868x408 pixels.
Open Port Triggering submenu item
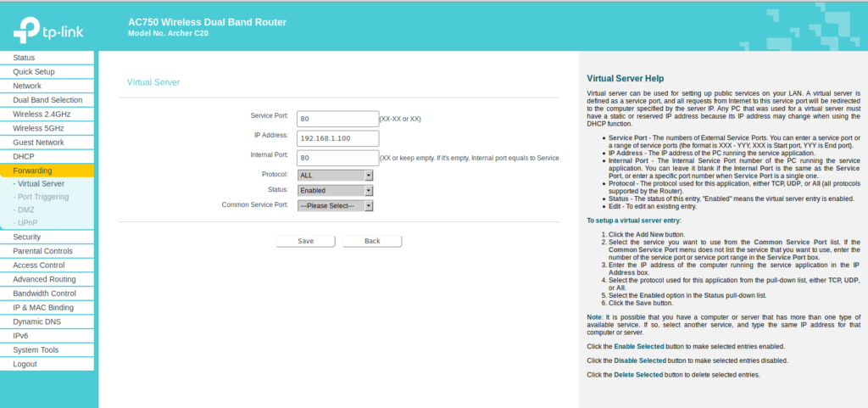pyautogui.click(x=44, y=196)
